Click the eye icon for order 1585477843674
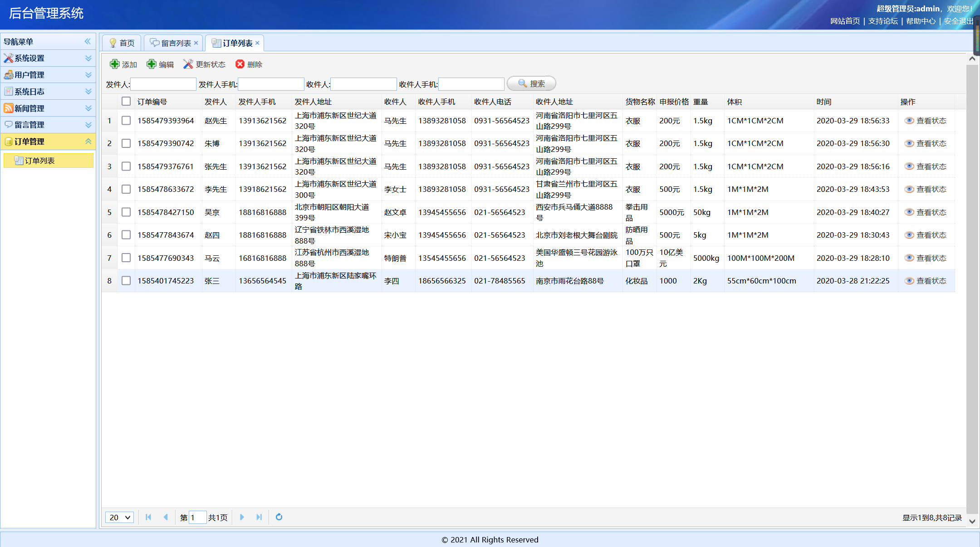The width and height of the screenshot is (980, 547). click(x=909, y=235)
